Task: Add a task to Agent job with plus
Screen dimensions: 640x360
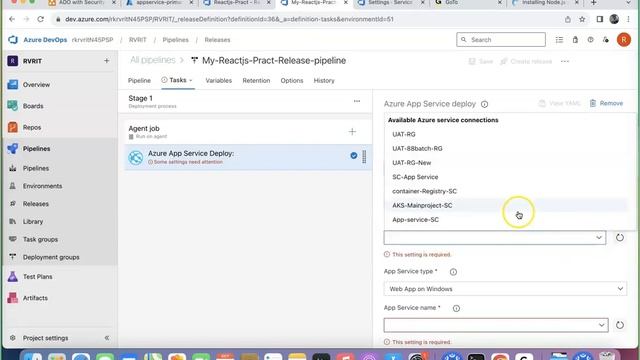Action: click(352, 131)
